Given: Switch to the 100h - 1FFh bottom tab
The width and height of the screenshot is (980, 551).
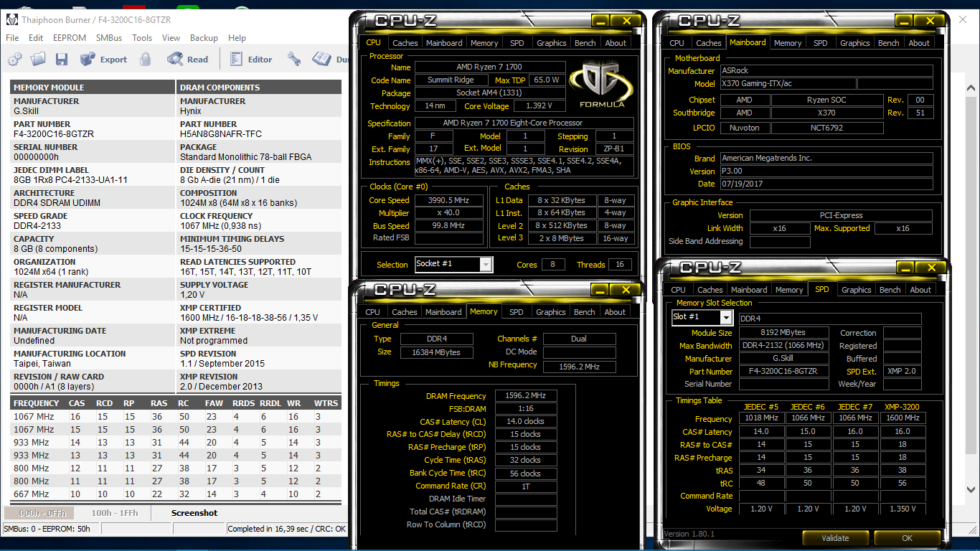Looking at the screenshot, I should [x=115, y=513].
